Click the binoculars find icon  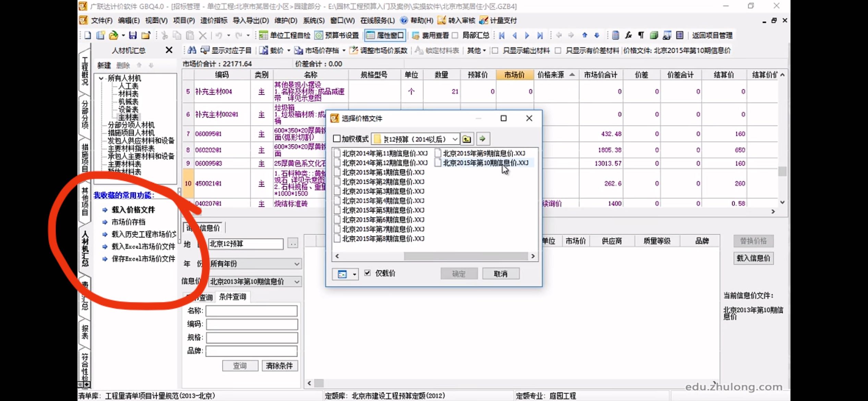[192, 50]
